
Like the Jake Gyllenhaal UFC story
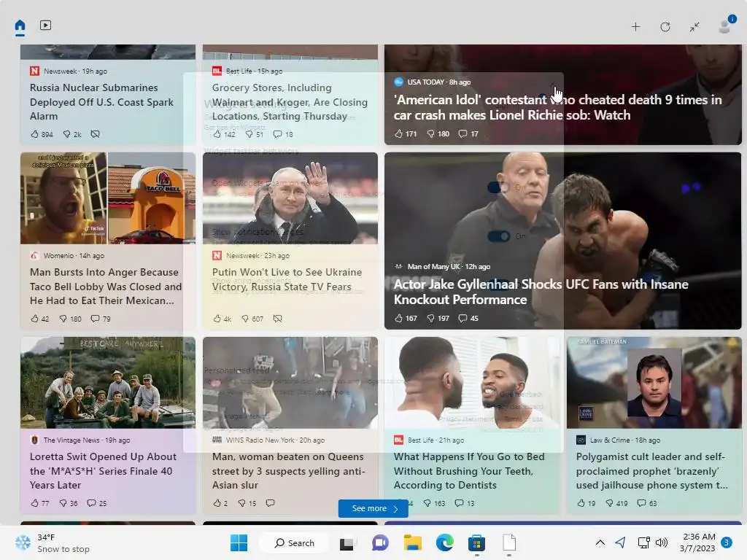point(406,318)
